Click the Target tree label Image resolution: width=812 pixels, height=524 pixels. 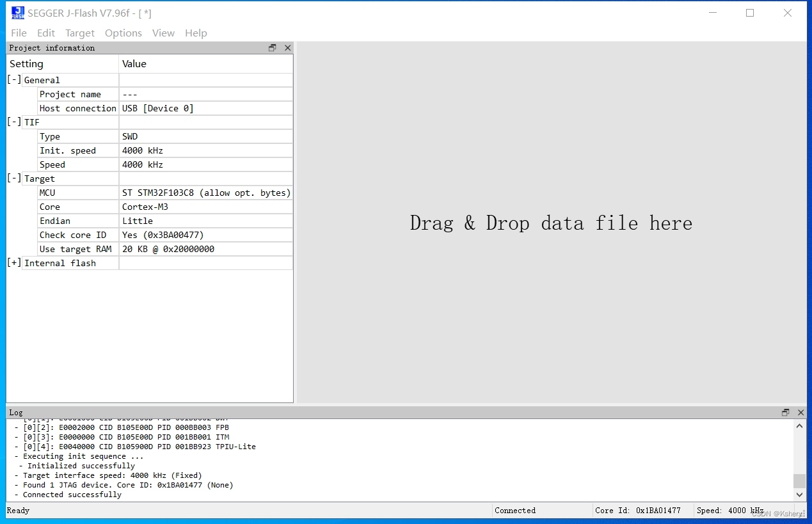click(x=40, y=179)
